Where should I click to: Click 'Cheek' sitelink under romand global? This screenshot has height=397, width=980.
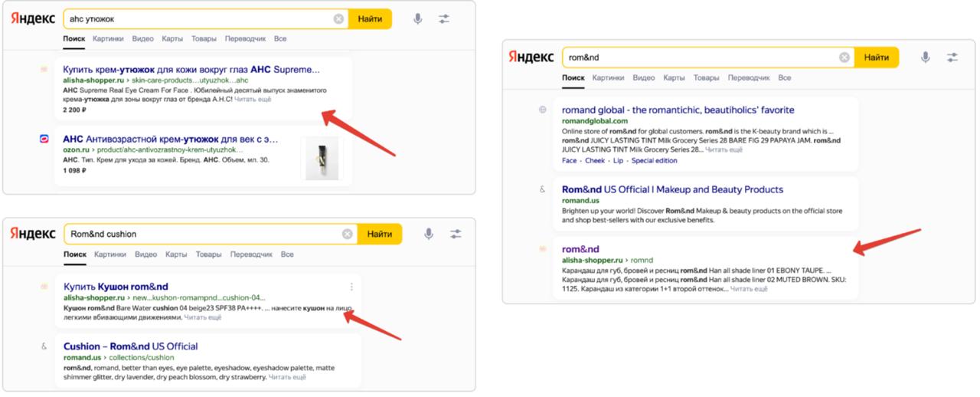coord(595,161)
